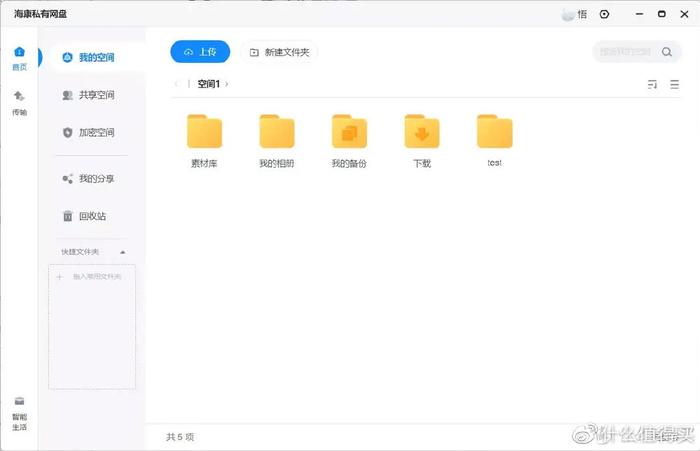Viewport: 700px width, 451px height.
Task: Minimize the 海康私有网盘 window
Action: 639,14
